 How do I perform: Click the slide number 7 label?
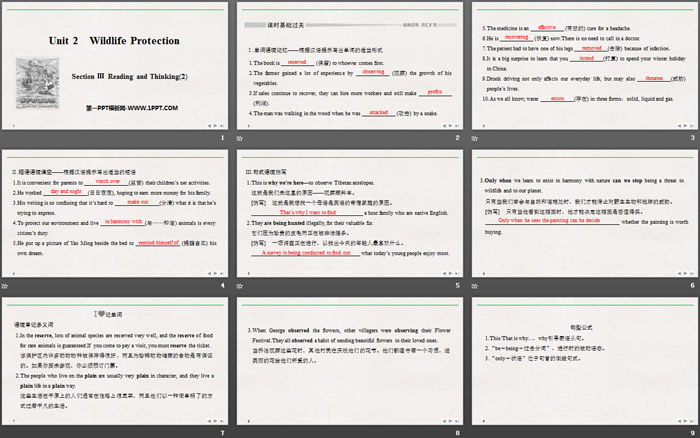click(x=222, y=433)
